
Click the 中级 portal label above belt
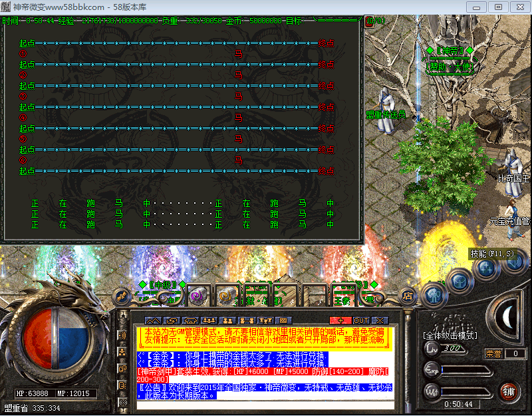[162, 285]
